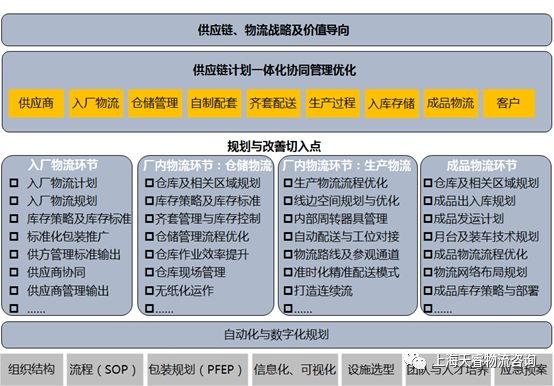Image resolution: width=554 pixels, height=386 pixels.
Task: Check the box for 仓库现场管理
Action: click(149, 272)
